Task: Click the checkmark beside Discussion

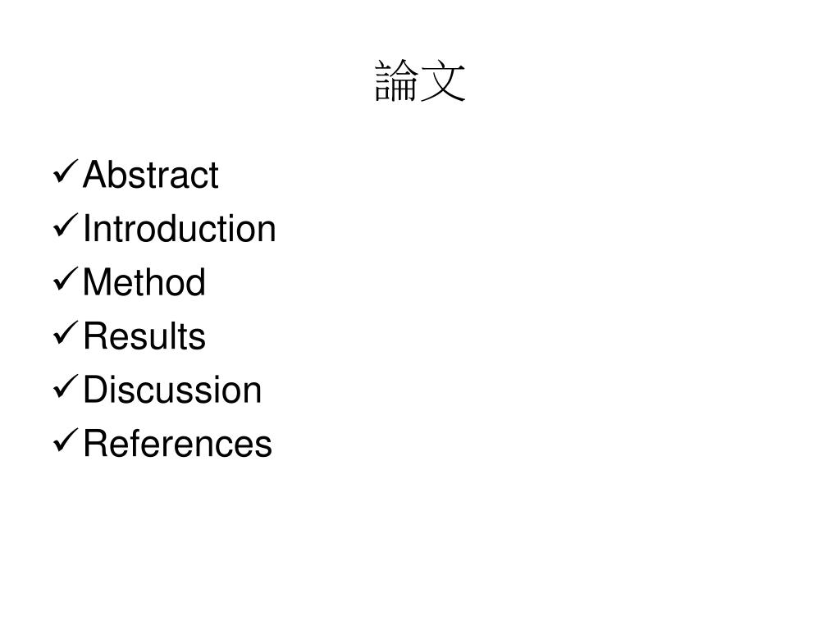Action: [66, 387]
